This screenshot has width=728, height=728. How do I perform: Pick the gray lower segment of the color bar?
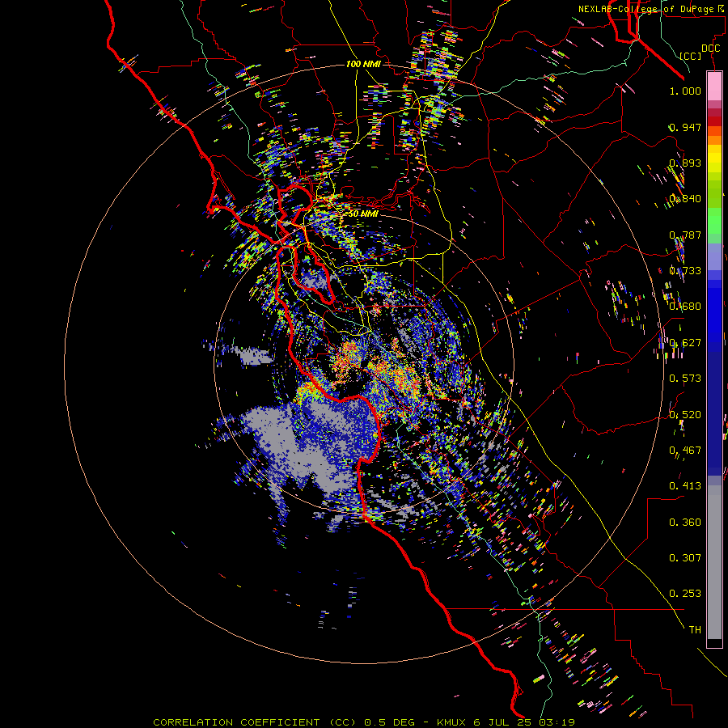pyautogui.click(x=714, y=562)
